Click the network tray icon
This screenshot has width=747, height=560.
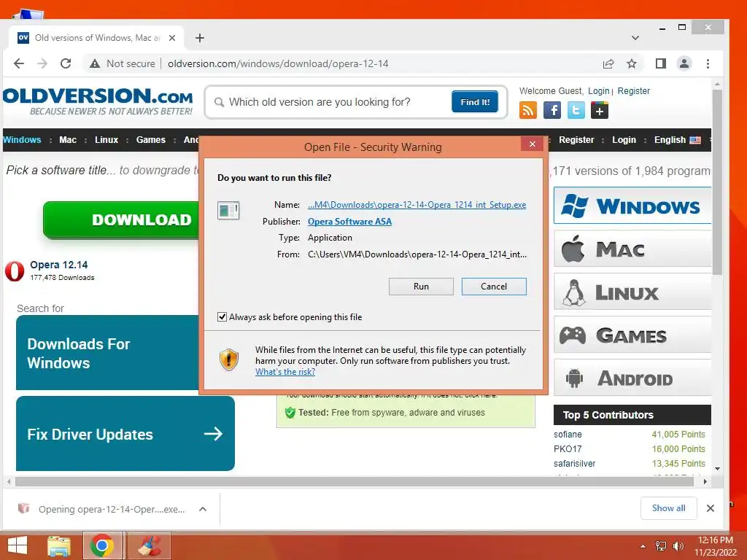[x=661, y=546]
